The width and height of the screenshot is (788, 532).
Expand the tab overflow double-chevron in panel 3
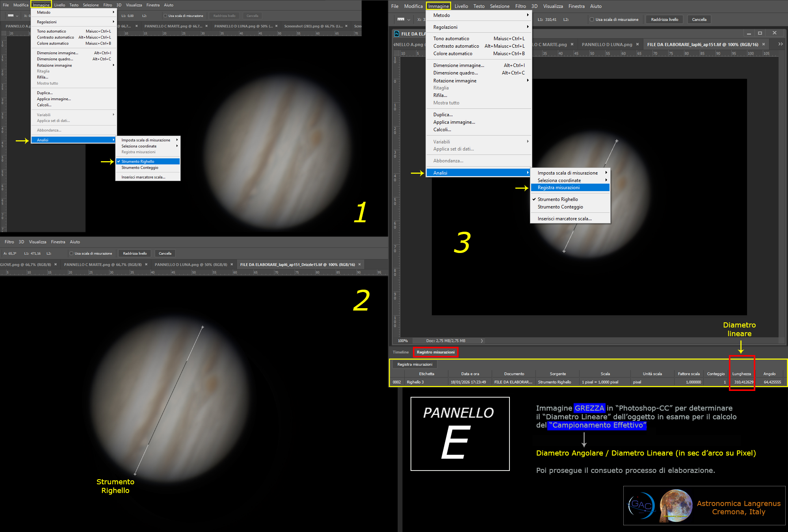(x=780, y=44)
